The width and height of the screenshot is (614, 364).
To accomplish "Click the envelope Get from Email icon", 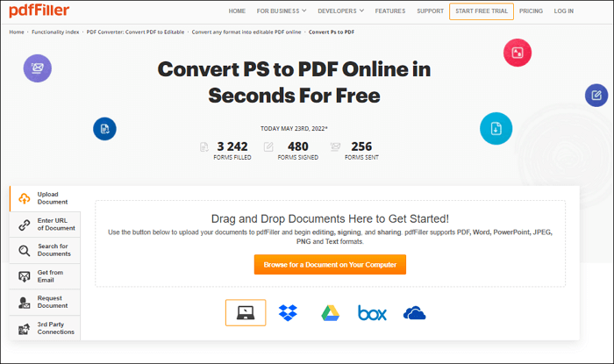I will pyautogui.click(x=25, y=276).
